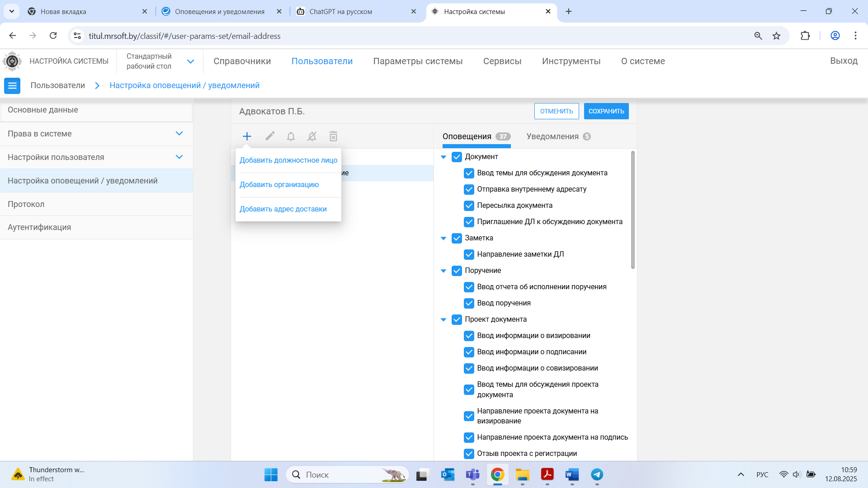Uncheck the 'Заметка' group checkbox
Viewport: 868px width, 488px height.
point(457,238)
